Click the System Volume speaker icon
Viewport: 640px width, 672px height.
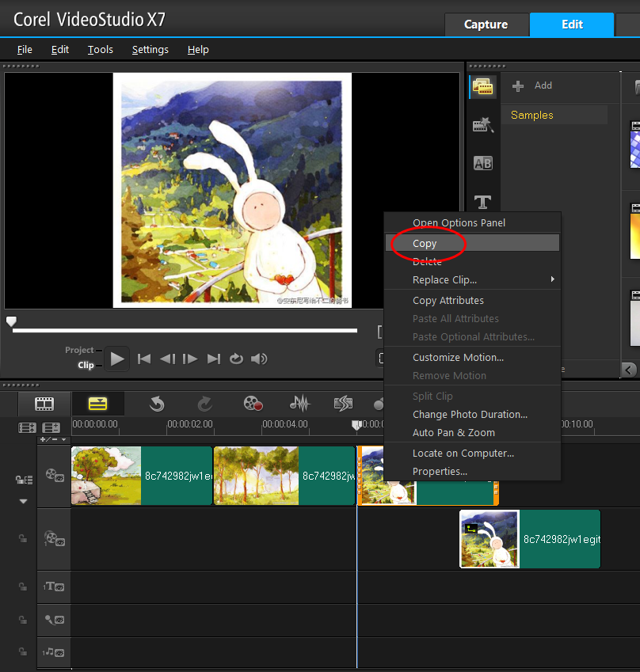point(259,359)
